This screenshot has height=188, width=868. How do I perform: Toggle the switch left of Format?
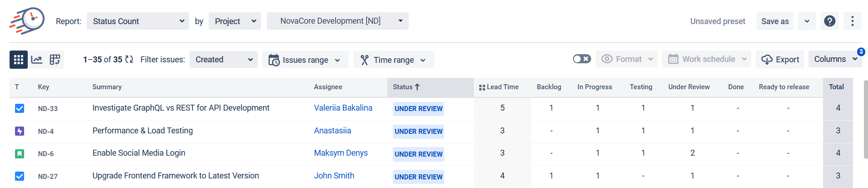582,59
